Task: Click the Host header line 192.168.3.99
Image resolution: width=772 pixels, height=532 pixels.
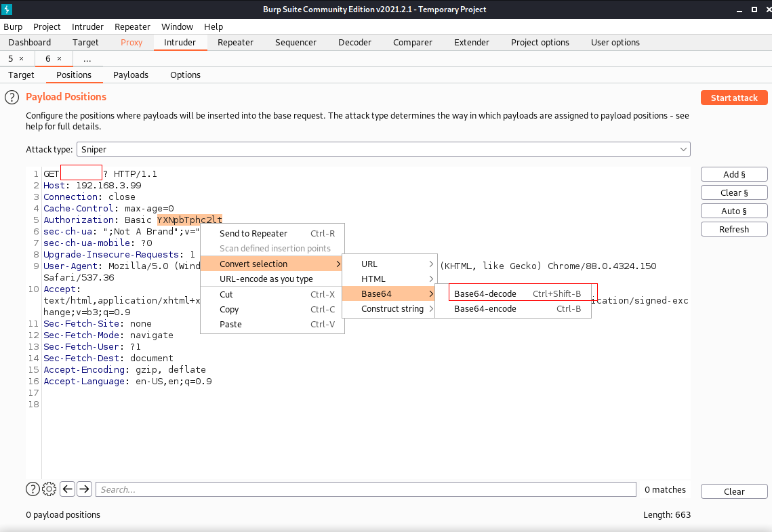Action: (93, 186)
